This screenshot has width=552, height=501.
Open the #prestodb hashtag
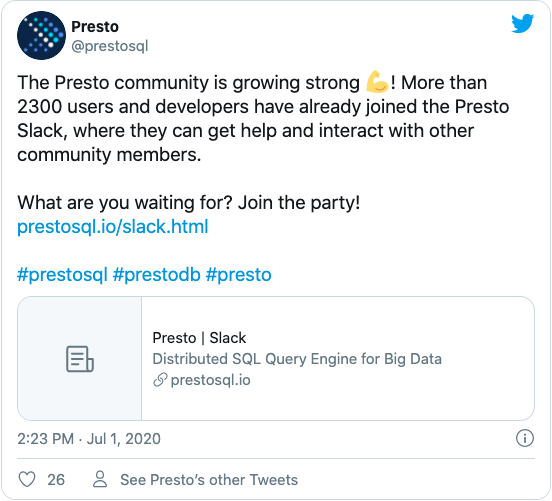[x=157, y=274]
